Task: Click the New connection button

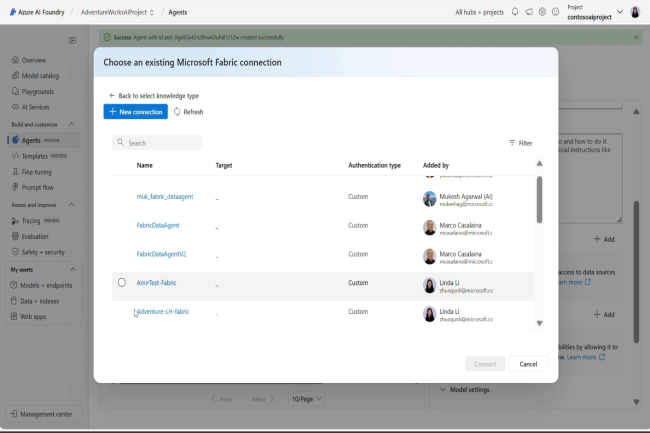Action: coord(136,111)
